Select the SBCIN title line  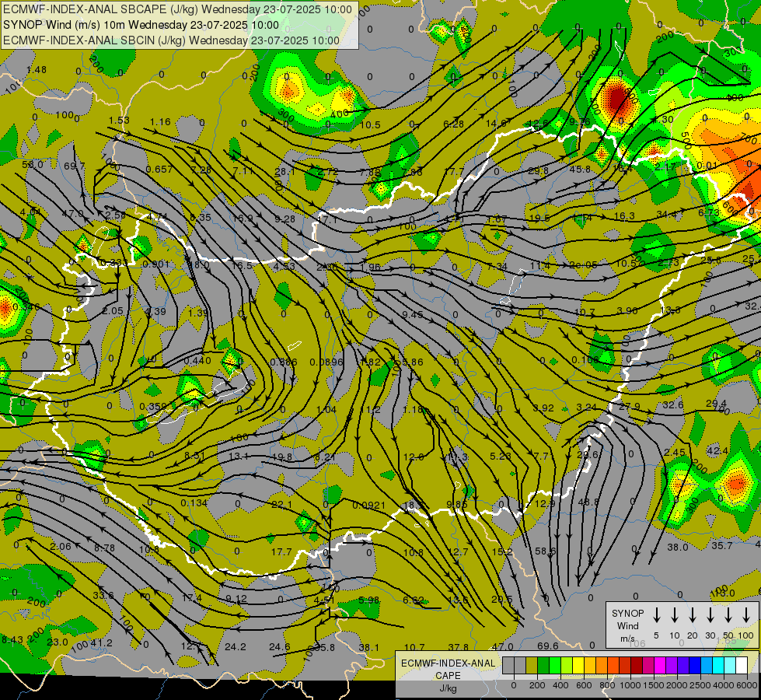[x=171, y=40]
